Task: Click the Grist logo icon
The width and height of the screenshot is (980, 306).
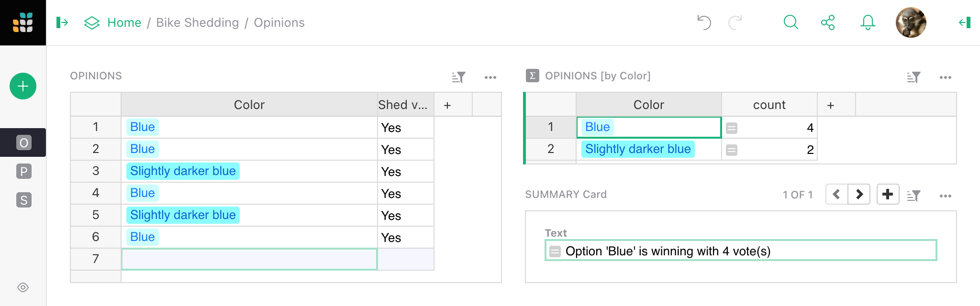Action: [x=23, y=22]
